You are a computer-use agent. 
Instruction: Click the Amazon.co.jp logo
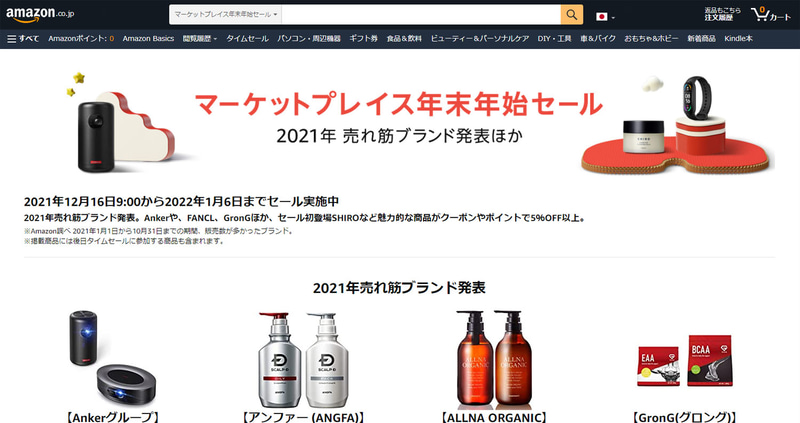(x=40, y=14)
